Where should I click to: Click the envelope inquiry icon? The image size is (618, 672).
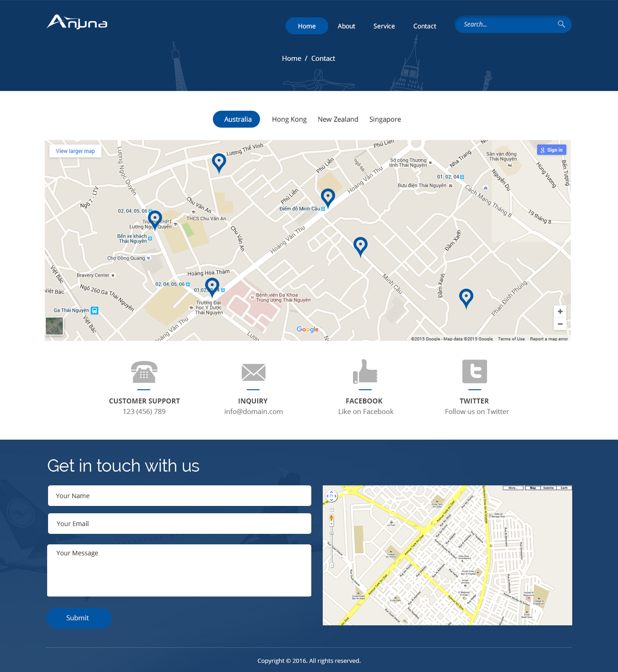253,371
